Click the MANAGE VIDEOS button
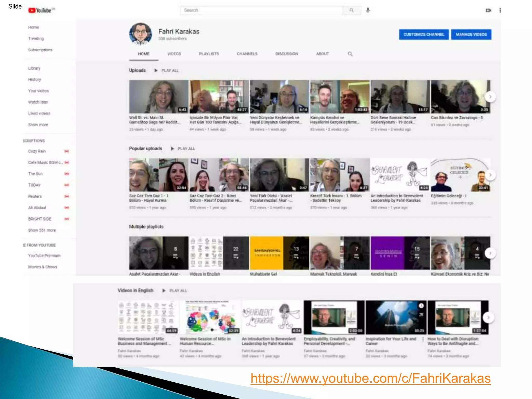 click(471, 34)
